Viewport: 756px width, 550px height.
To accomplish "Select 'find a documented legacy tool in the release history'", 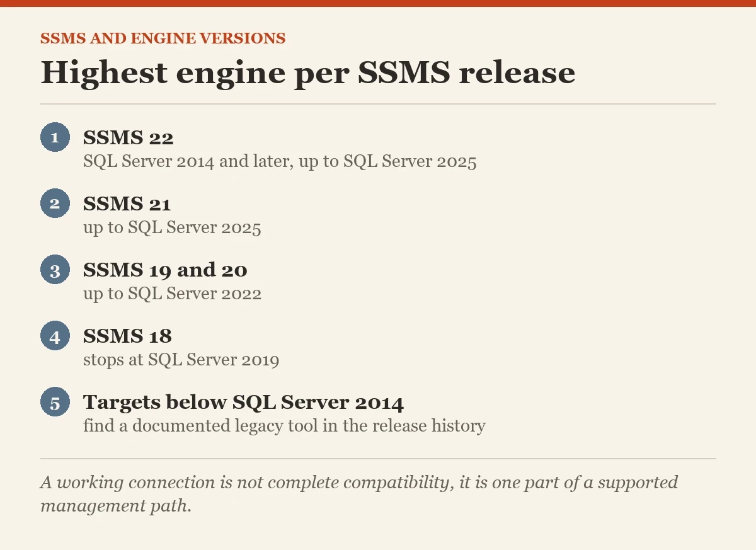I will (x=284, y=427).
